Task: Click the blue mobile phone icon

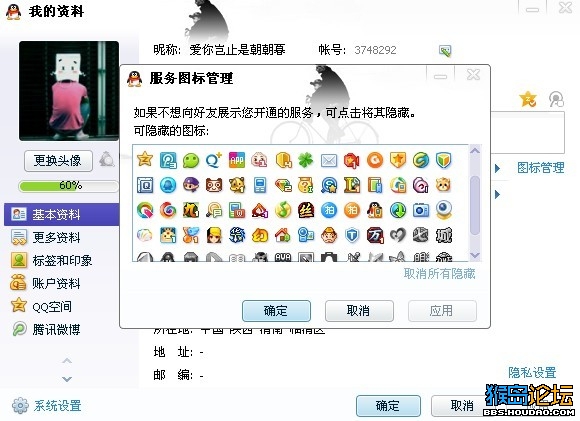Action: click(x=260, y=185)
